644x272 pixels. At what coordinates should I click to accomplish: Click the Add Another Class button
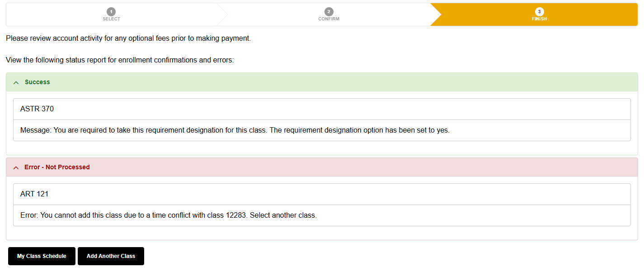tap(111, 256)
